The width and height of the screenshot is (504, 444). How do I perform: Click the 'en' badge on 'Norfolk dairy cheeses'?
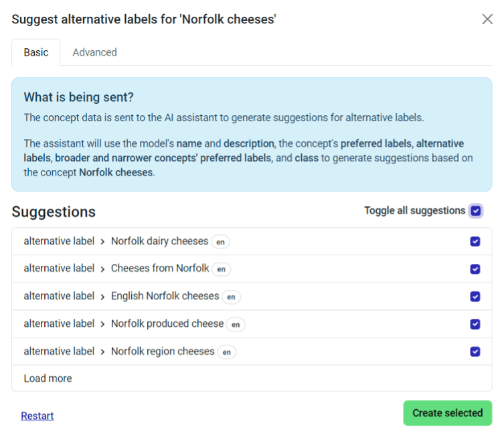tap(220, 242)
